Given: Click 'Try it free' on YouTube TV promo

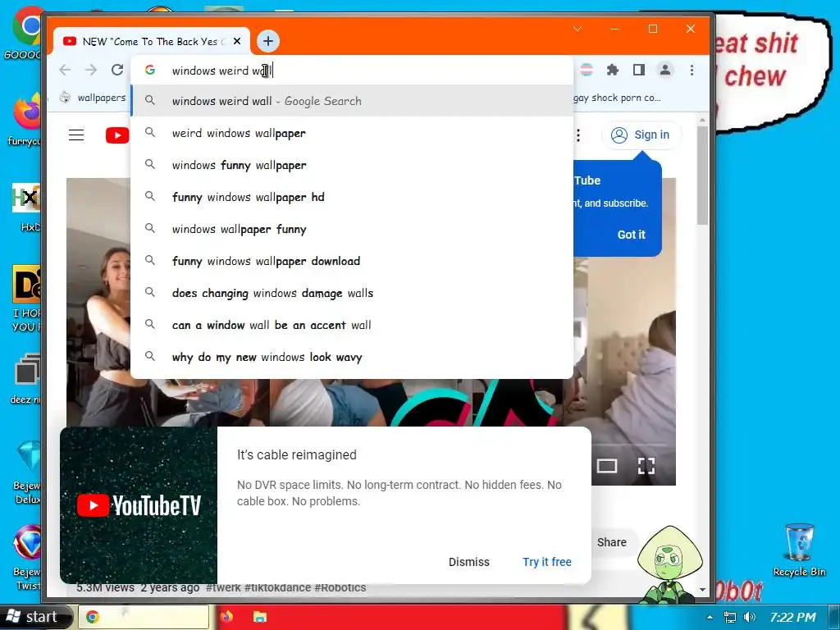Looking at the screenshot, I should (547, 562).
